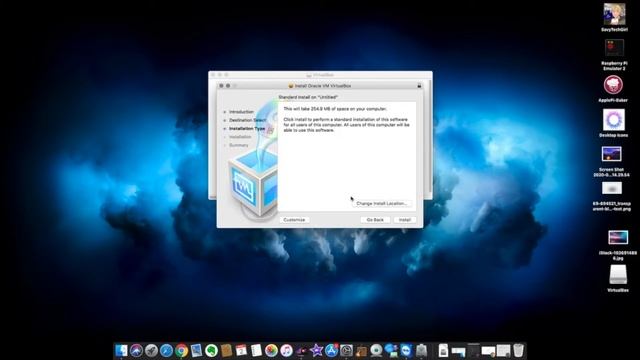
Task: Open Finder from the dock
Action: (x=121, y=350)
